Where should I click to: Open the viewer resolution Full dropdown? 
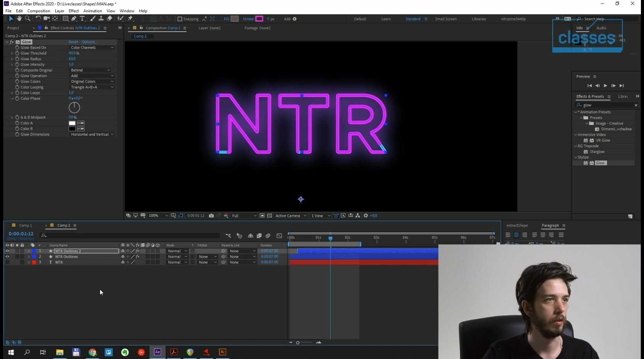pos(244,216)
